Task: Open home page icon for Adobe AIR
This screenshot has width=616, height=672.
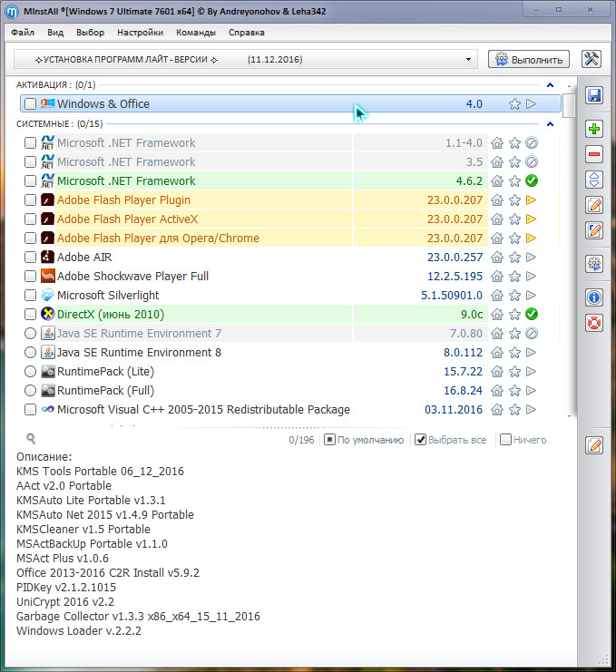Action: (497, 258)
